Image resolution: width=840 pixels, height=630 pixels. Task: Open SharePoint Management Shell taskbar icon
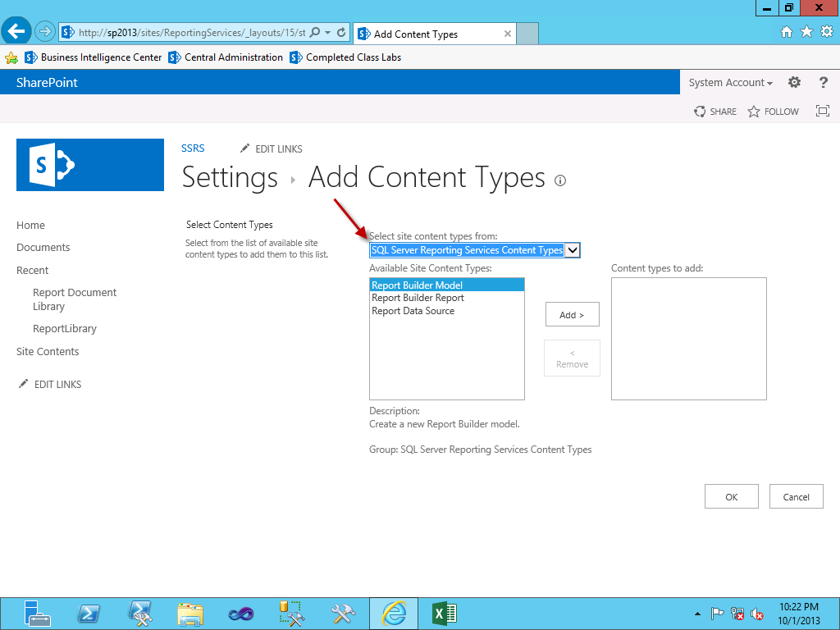click(140, 614)
